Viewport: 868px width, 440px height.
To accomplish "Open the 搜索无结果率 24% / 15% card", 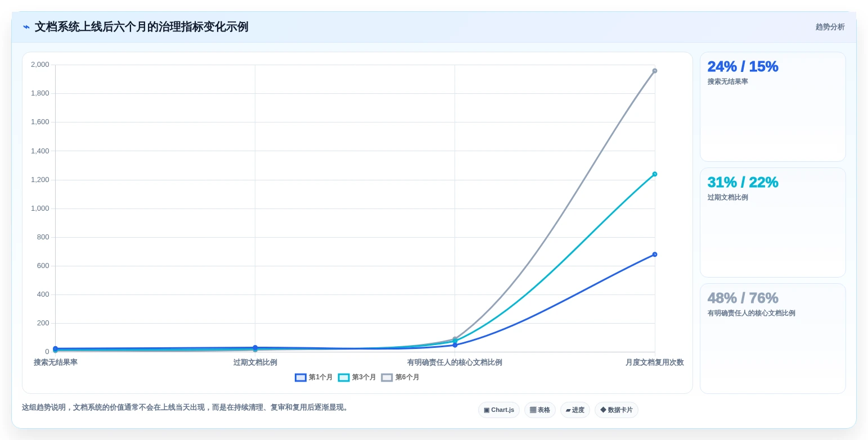I will coord(773,107).
